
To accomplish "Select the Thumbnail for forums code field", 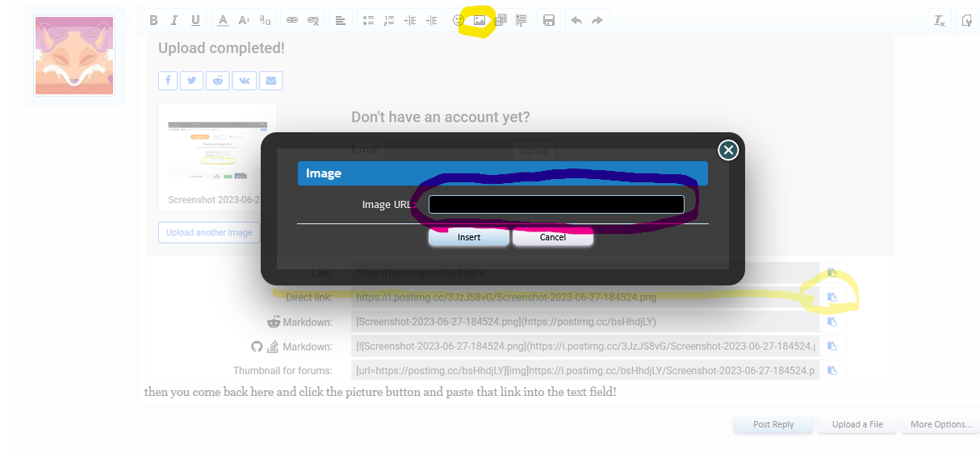I will [585, 371].
